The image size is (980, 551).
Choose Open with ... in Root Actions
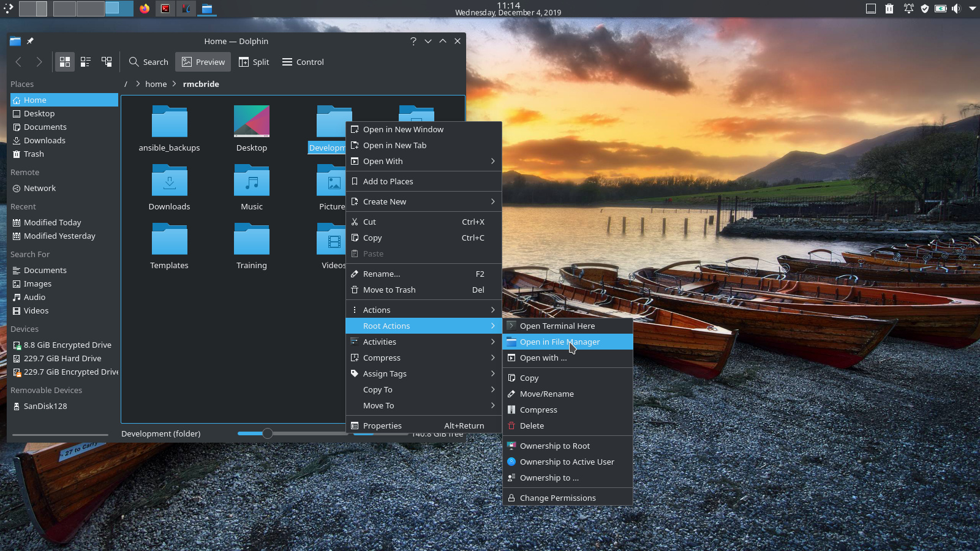[568, 358]
